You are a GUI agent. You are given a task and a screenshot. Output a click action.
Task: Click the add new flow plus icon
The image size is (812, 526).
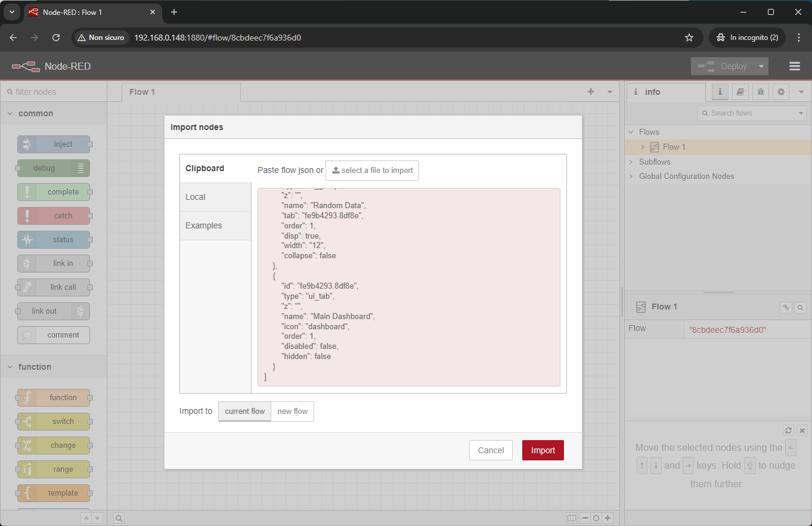(591, 92)
